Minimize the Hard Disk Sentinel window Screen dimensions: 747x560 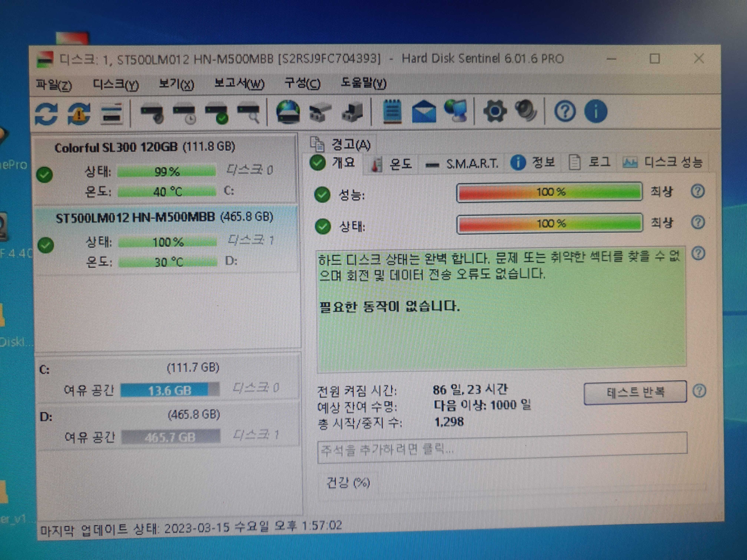point(612,59)
